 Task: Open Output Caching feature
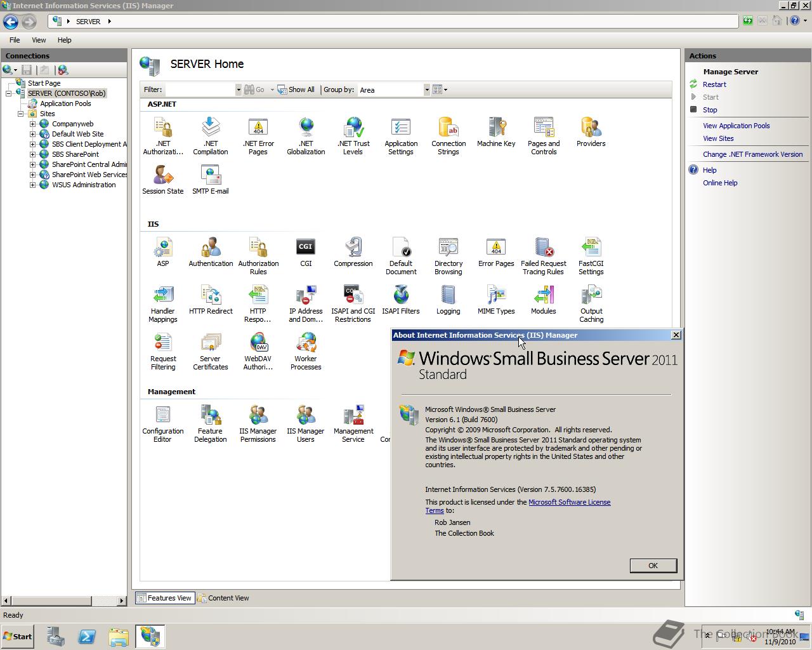tap(591, 303)
